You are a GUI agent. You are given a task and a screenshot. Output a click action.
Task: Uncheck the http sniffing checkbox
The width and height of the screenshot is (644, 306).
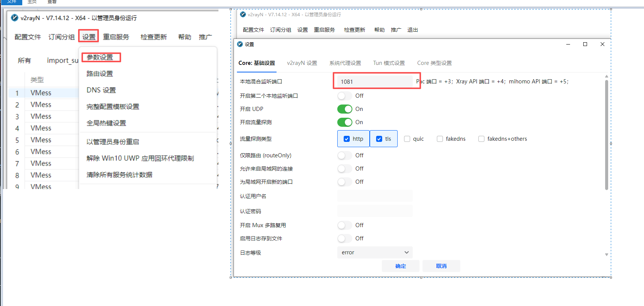point(347,139)
